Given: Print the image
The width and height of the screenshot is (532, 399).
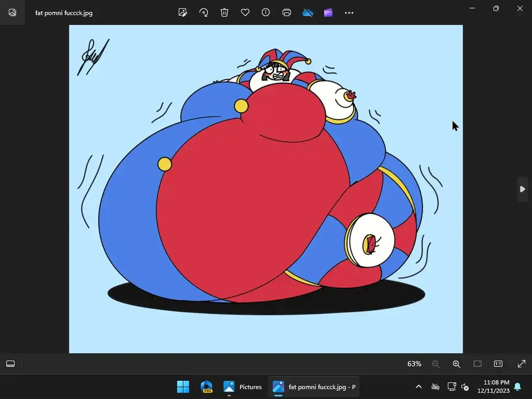Looking at the screenshot, I should [287, 12].
